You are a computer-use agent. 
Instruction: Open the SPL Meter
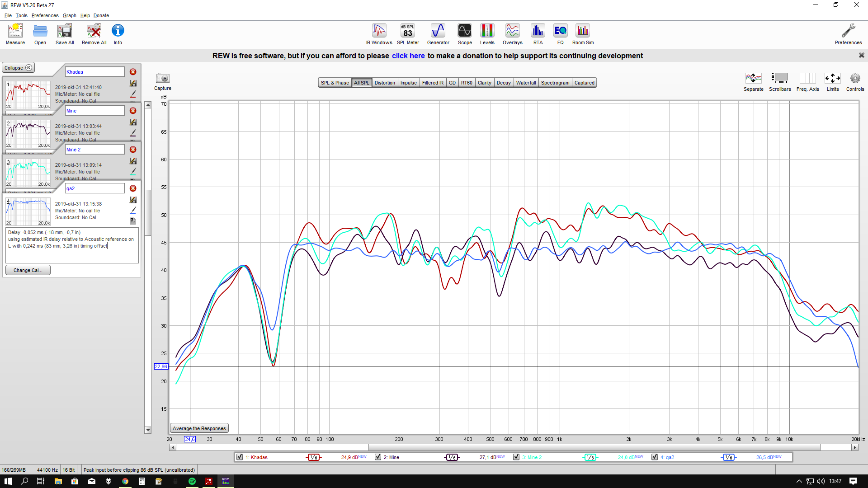tap(408, 34)
